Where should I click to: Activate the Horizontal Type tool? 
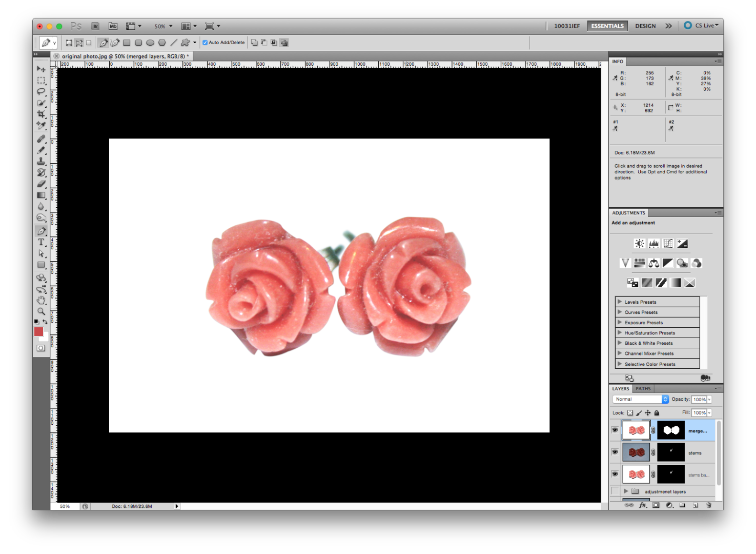click(x=42, y=241)
